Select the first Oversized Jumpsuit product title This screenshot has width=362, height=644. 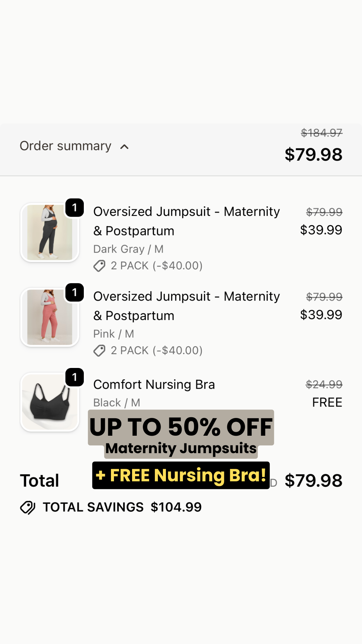pyautogui.click(x=186, y=221)
